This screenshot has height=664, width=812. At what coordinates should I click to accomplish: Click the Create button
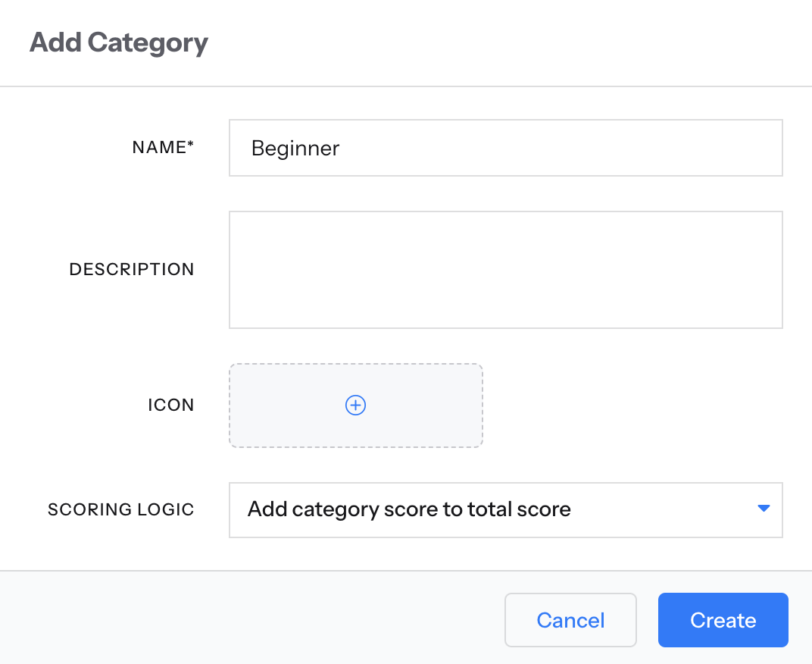tap(723, 620)
